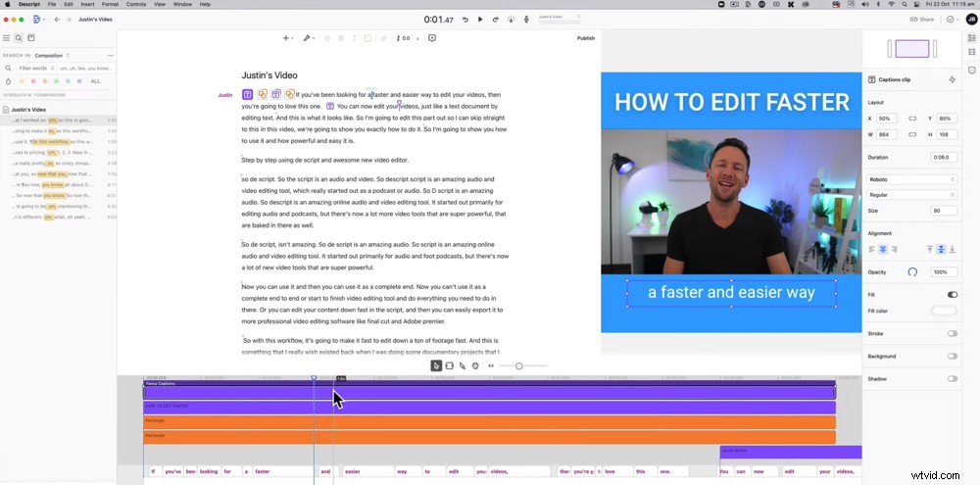
Task: Select the range selection tool in timeline
Action: pyautogui.click(x=450, y=365)
